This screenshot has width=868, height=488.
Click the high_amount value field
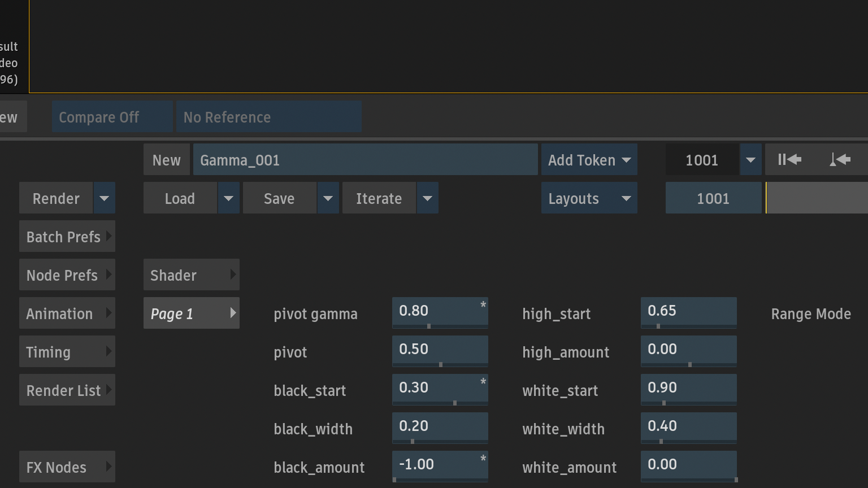tap(689, 351)
